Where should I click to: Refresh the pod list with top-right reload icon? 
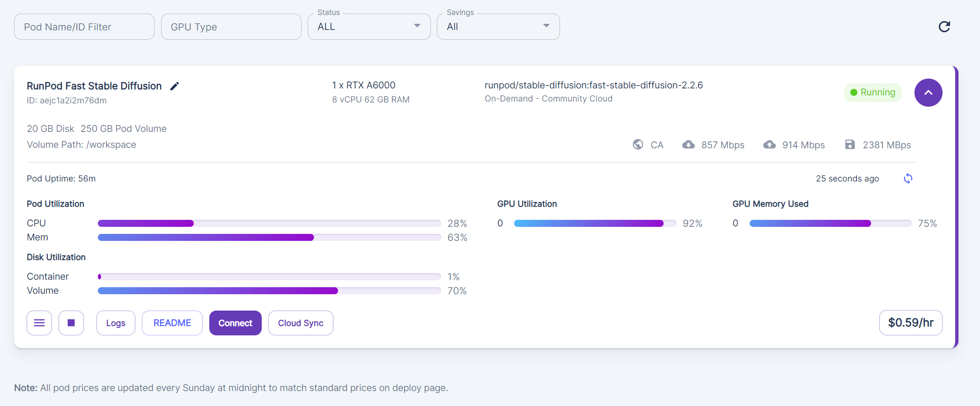tap(944, 27)
